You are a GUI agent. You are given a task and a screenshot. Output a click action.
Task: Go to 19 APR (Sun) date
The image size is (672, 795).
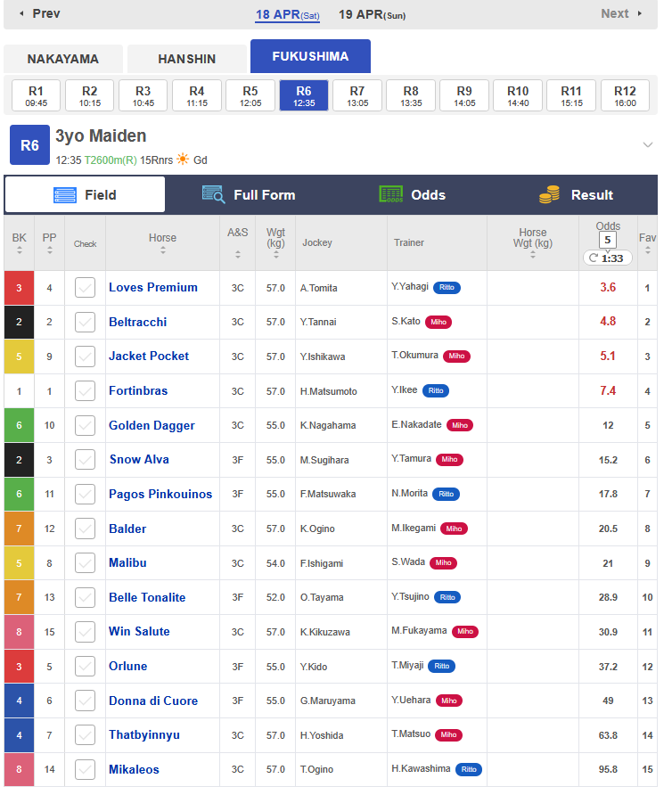(x=373, y=14)
